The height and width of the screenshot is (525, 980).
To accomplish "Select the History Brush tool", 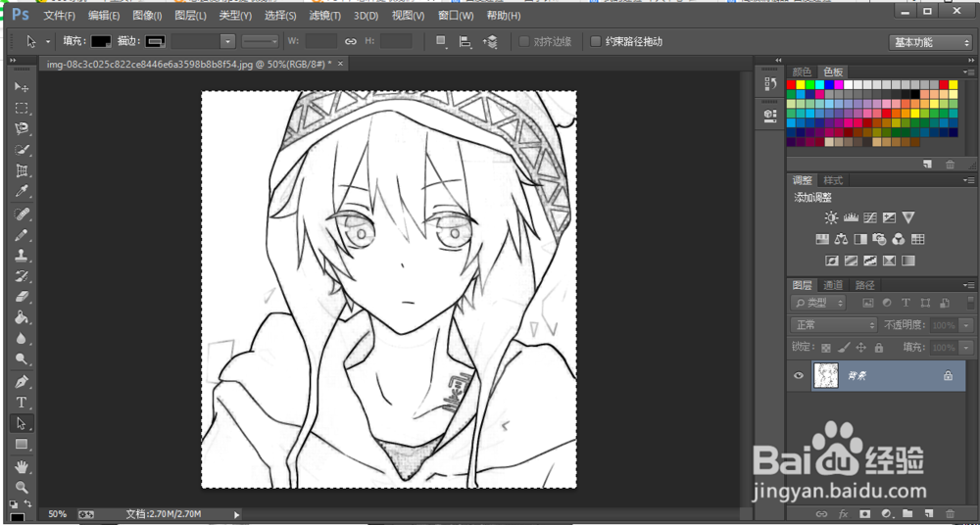I will pos(22,276).
